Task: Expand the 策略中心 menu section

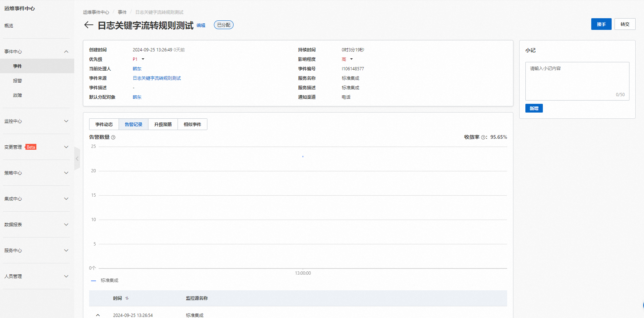Action: coord(66,173)
